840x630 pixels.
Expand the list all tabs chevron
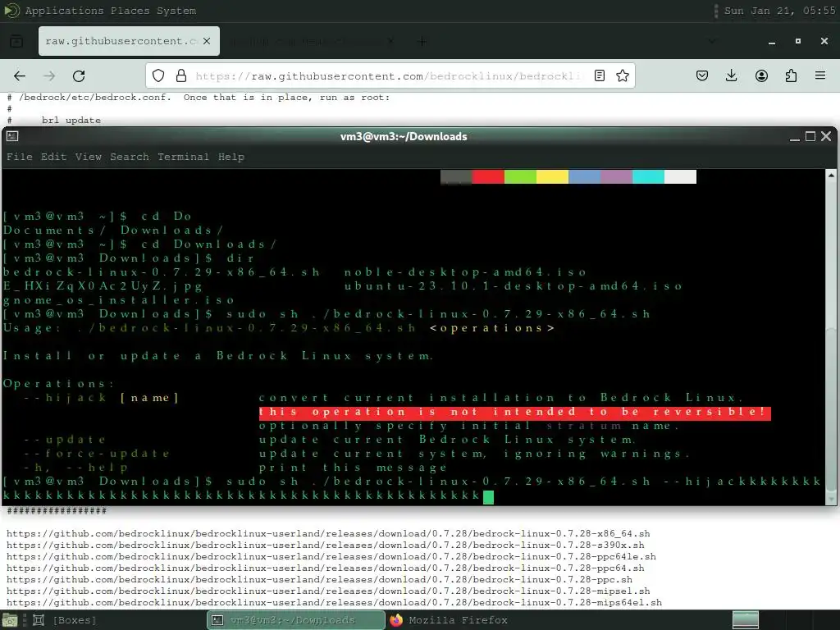711,41
